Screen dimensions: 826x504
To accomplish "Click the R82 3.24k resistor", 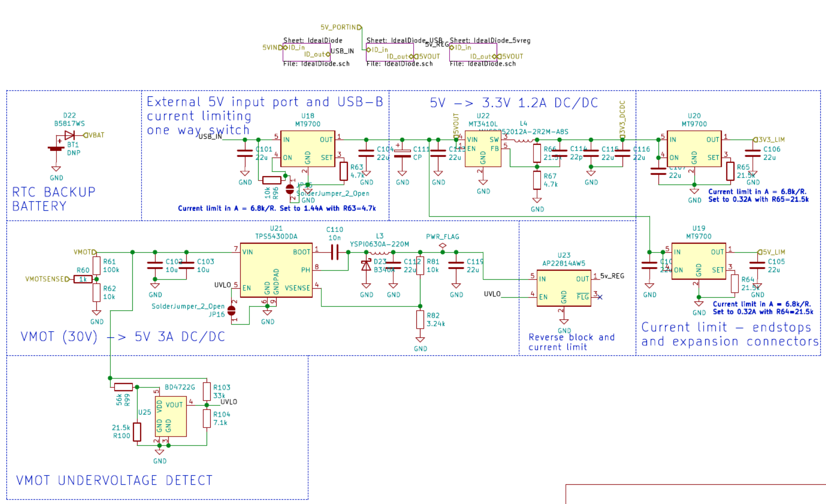I will pyautogui.click(x=420, y=319).
